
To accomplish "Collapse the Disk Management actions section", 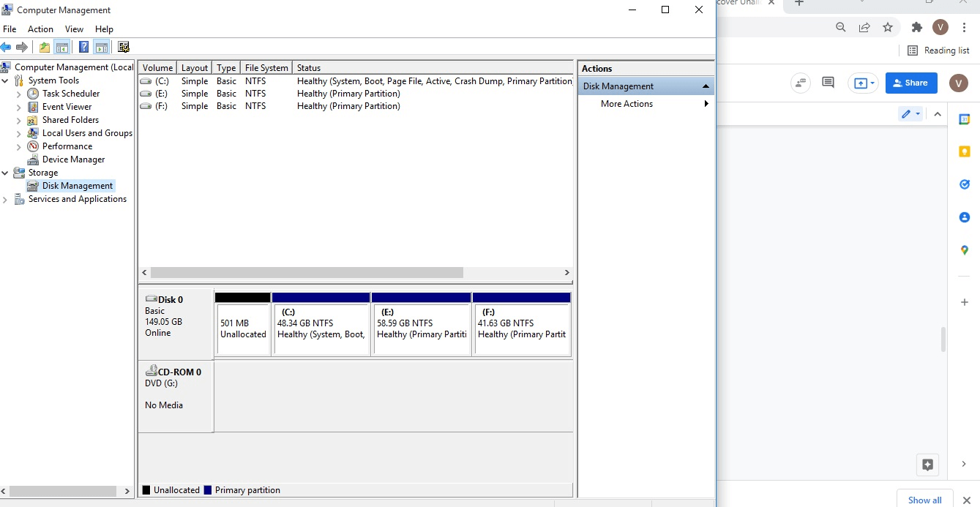I will (x=706, y=86).
